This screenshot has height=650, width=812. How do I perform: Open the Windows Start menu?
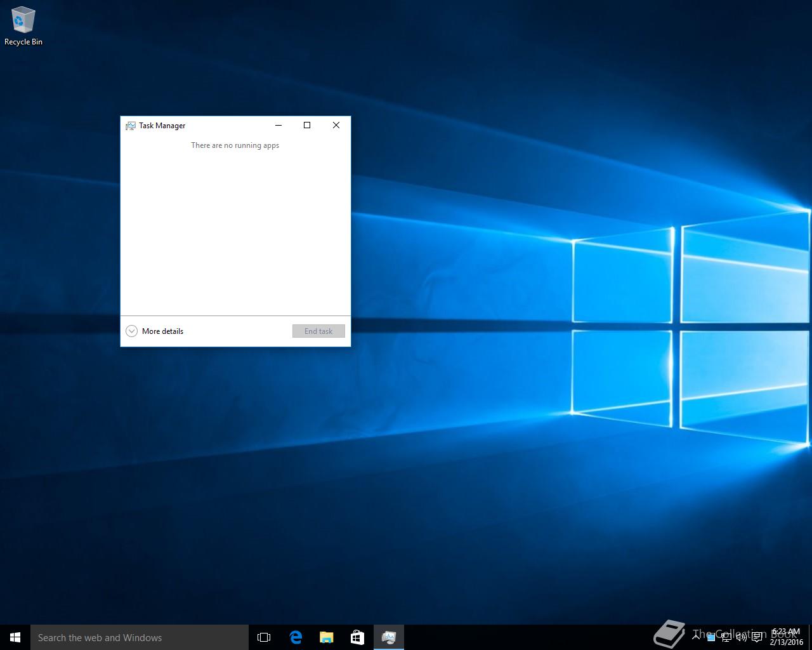[x=15, y=637]
